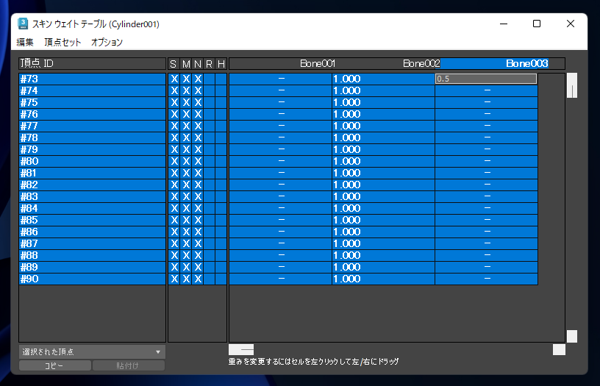This screenshot has width=600, height=386.
Task: Toggle the R flag for vertex #79
Action: pos(209,150)
